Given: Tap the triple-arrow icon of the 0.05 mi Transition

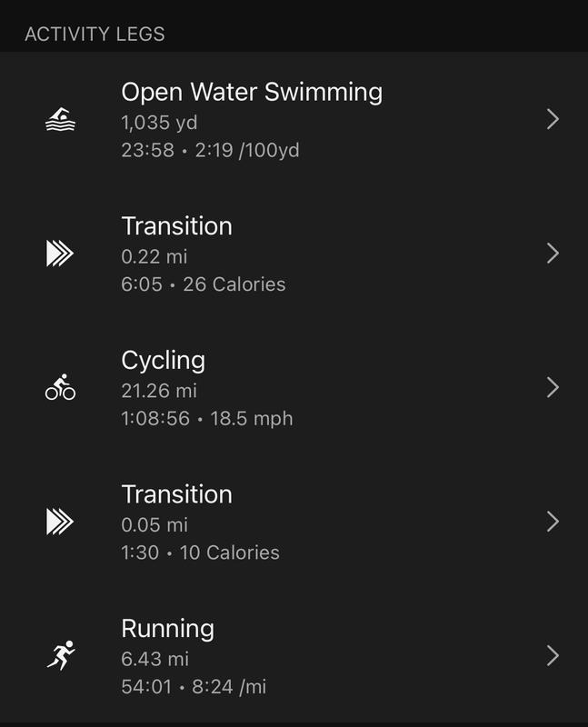Looking at the screenshot, I should pyautogui.click(x=60, y=522).
